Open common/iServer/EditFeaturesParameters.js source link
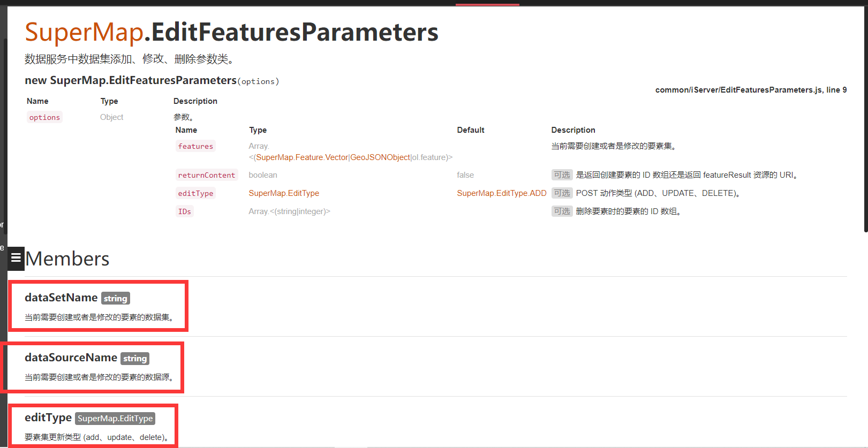The height and width of the screenshot is (448, 868). pyautogui.click(x=751, y=90)
